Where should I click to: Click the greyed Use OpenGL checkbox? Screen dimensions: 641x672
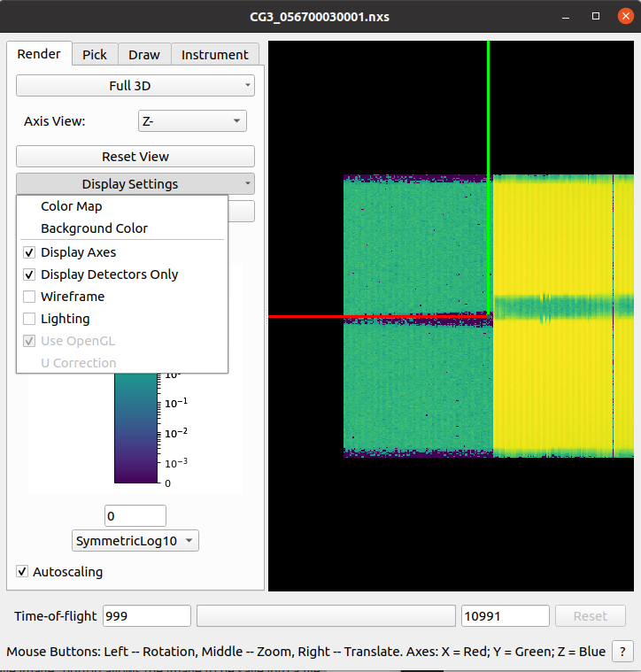coord(29,341)
